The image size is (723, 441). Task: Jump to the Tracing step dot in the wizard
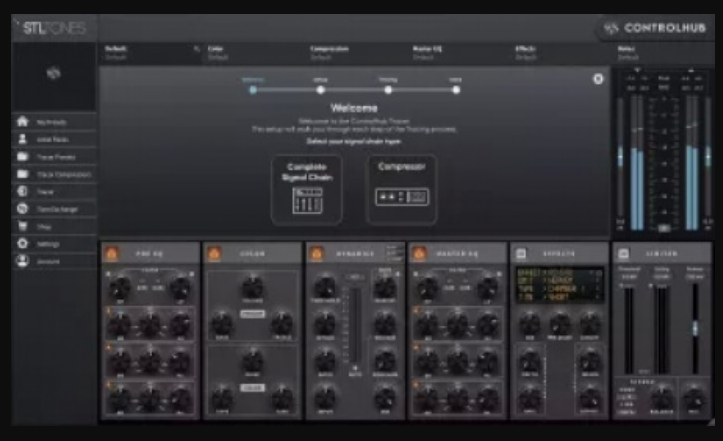tap(388, 90)
